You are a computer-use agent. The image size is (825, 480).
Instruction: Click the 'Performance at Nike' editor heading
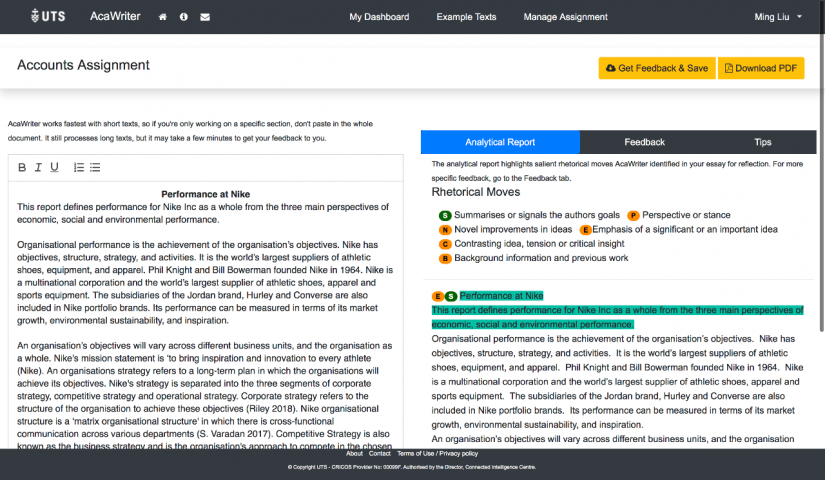coord(205,194)
